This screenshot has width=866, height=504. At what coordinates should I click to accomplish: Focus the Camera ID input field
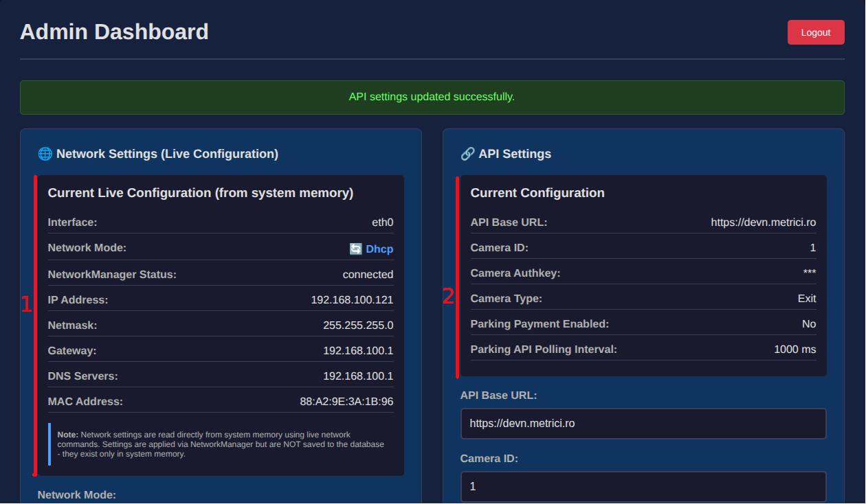coord(643,486)
